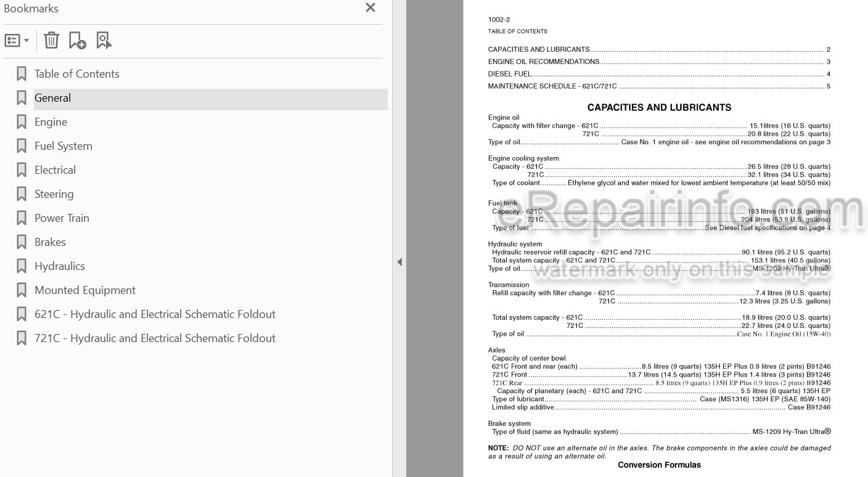Image resolution: width=868 pixels, height=477 pixels.
Task: Open the Fuel System bookmark
Action: coord(63,146)
